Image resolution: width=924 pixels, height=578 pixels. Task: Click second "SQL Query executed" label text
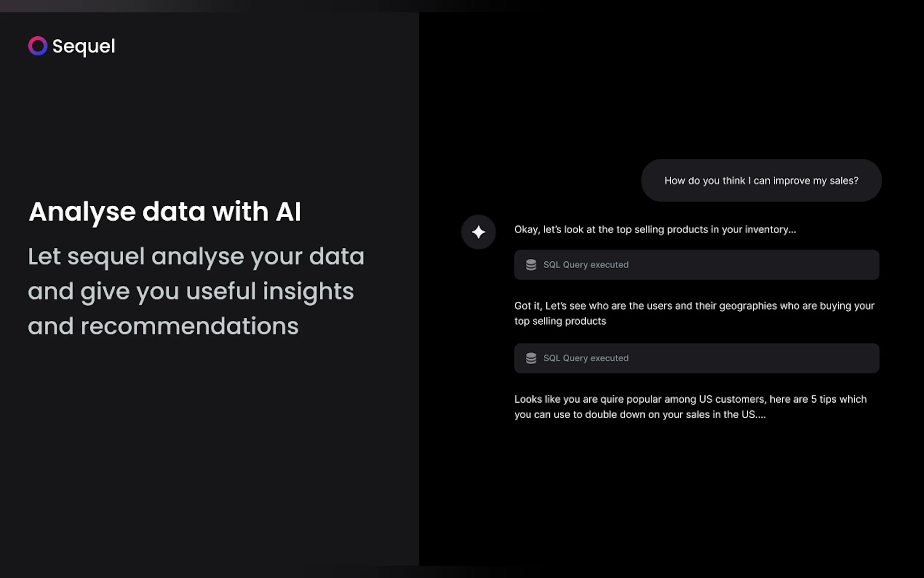pos(586,358)
